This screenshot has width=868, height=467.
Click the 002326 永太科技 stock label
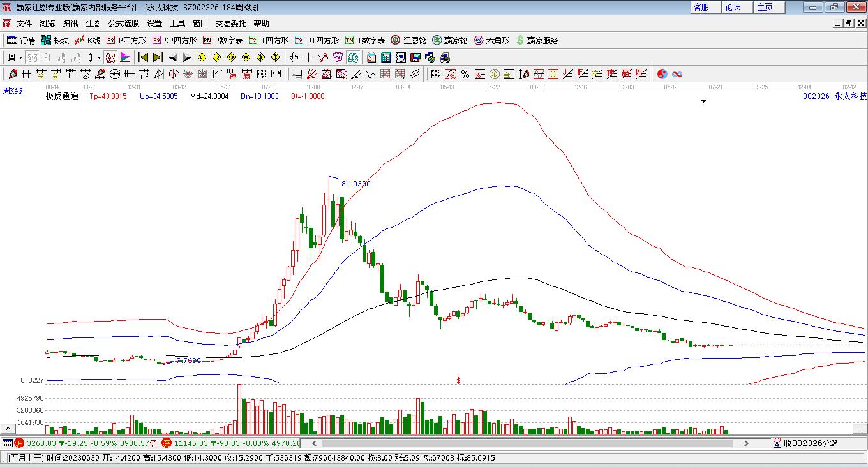[834, 96]
